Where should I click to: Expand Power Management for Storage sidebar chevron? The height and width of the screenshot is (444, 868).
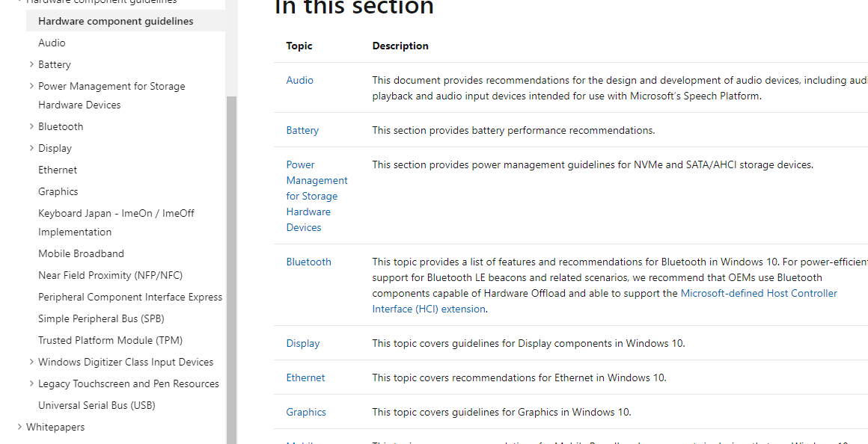click(31, 86)
